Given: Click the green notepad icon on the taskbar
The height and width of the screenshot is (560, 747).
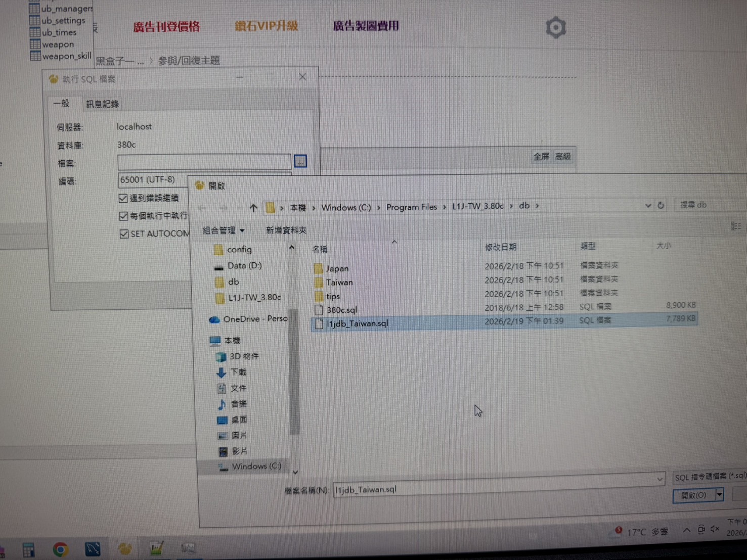Looking at the screenshot, I should [x=156, y=548].
